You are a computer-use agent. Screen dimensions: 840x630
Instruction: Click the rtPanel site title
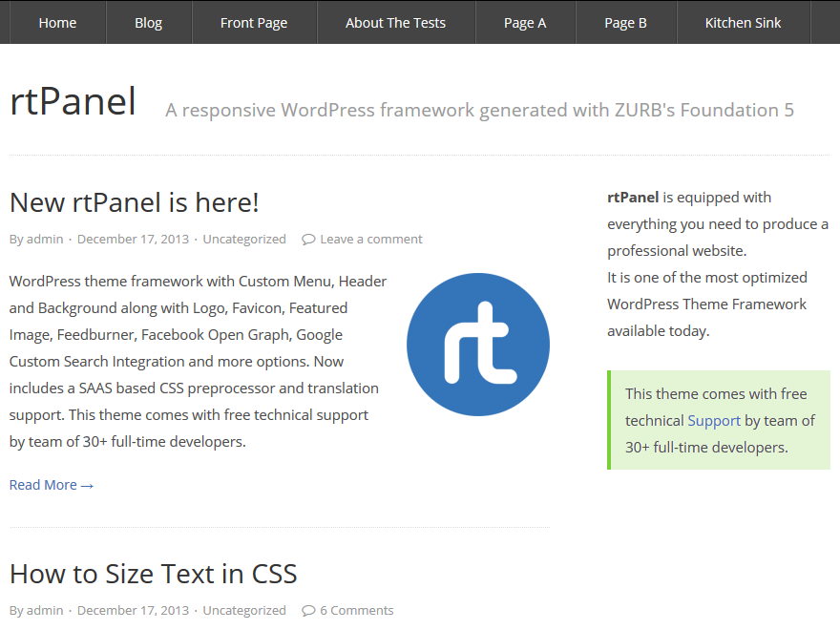click(73, 99)
